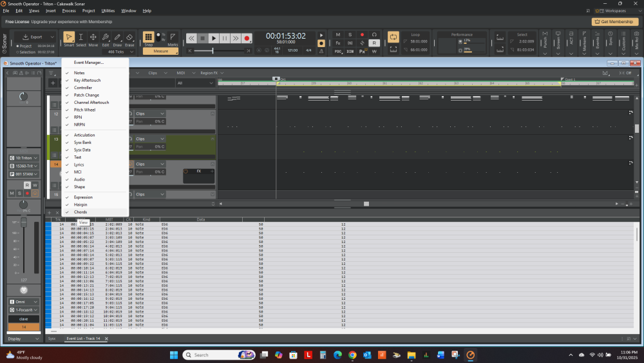This screenshot has width=644, height=363.
Task: Click the Snap to grid icon
Action: pos(148,37)
